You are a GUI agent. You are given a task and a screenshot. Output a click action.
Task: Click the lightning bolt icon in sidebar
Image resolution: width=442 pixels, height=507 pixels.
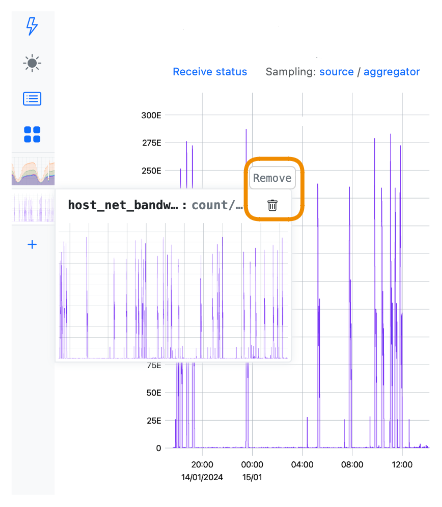click(x=32, y=26)
